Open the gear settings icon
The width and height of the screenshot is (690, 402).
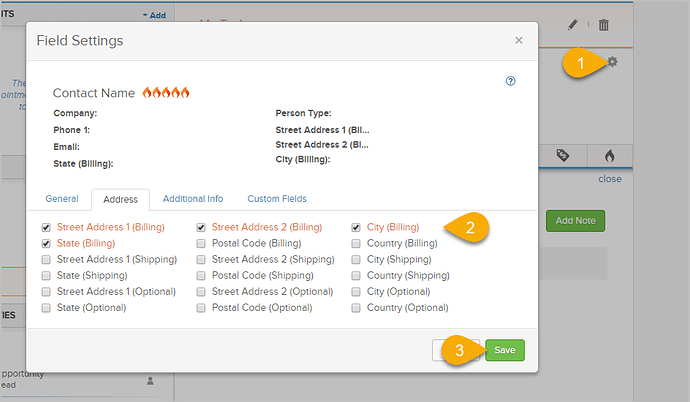[612, 62]
